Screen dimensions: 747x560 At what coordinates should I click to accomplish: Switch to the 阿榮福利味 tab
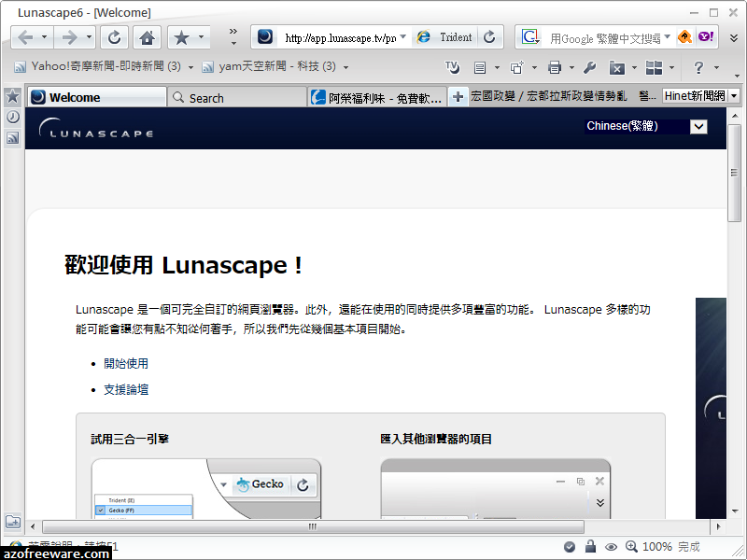(x=377, y=98)
